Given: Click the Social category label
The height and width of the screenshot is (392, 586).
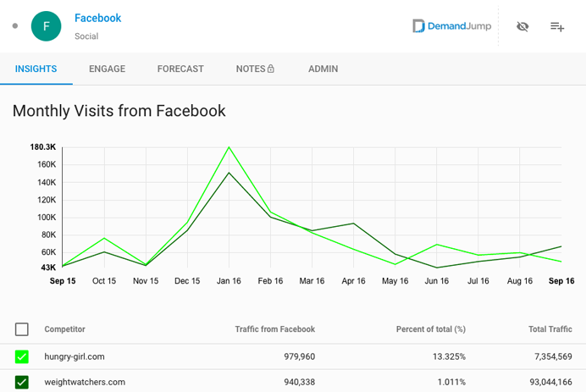Looking at the screenshot, I should coord(86,36).
